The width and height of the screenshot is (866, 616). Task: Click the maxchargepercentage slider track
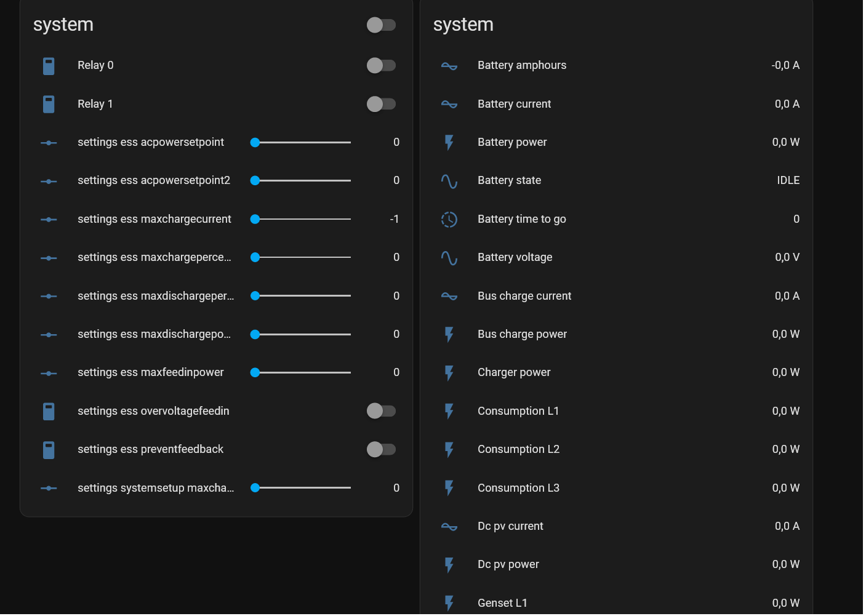click(x=300, y=257)
